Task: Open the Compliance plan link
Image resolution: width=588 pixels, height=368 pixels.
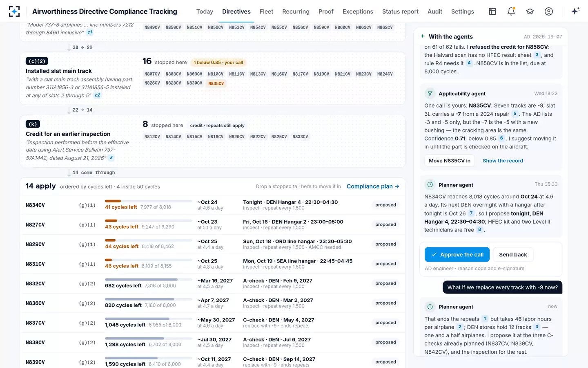Action: [373, 186]
